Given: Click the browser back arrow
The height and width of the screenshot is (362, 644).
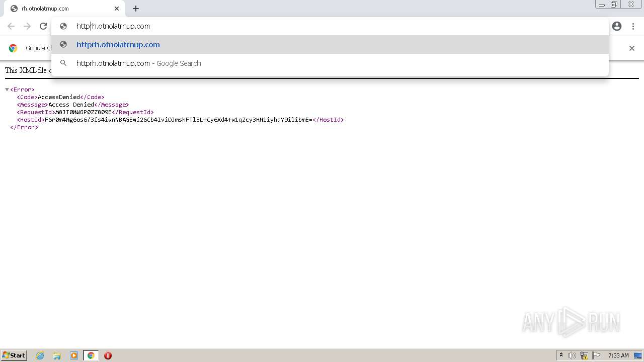Looking at the screenshot, I should pyautogui.click(x=11, y=26).
